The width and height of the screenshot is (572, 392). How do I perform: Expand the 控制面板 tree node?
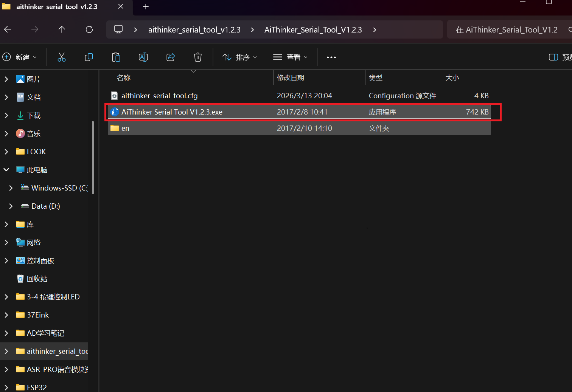[6, 260]
